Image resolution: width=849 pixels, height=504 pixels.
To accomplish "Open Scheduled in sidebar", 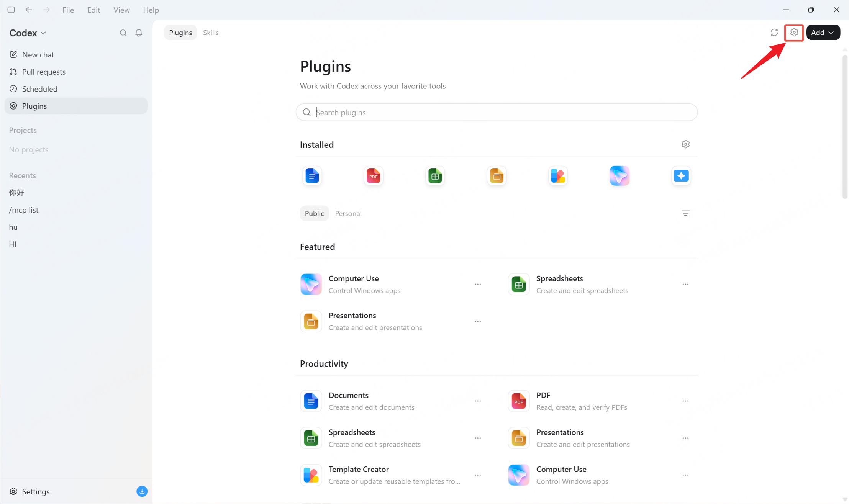I will pos(76,89).
